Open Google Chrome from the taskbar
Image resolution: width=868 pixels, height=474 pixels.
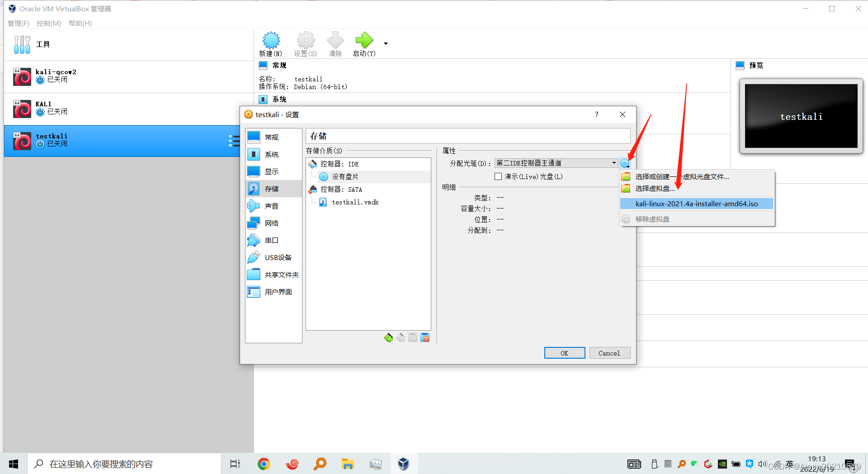click(x=264, y=464)
